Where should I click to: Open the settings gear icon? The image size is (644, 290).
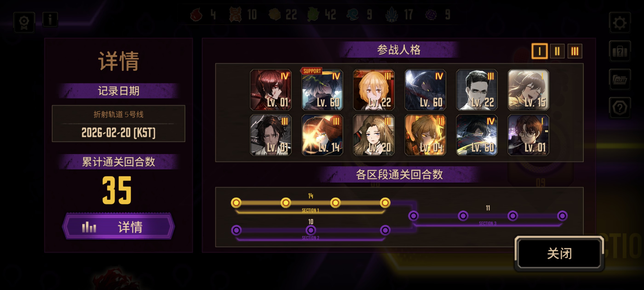(x=620, y=23)
